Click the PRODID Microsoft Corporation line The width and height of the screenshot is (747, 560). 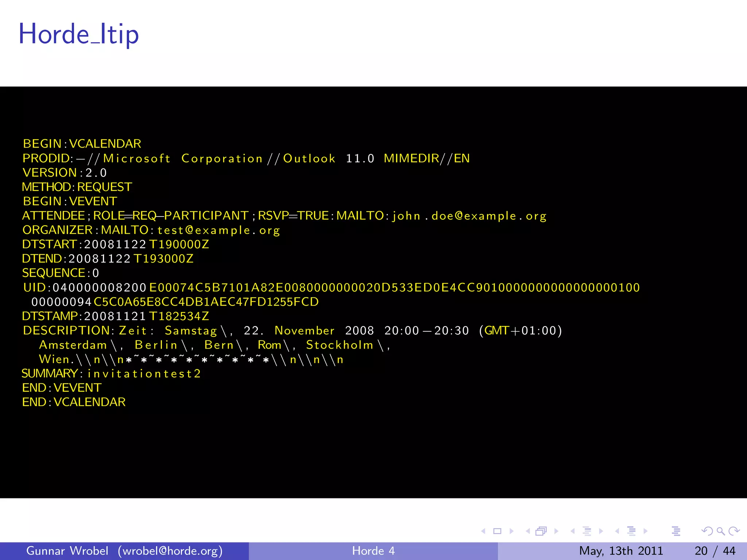(246, 158)
